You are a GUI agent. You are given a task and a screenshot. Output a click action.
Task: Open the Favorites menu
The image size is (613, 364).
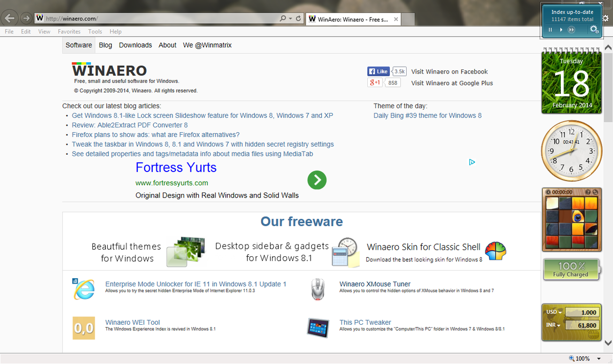[x=69, y=32]
